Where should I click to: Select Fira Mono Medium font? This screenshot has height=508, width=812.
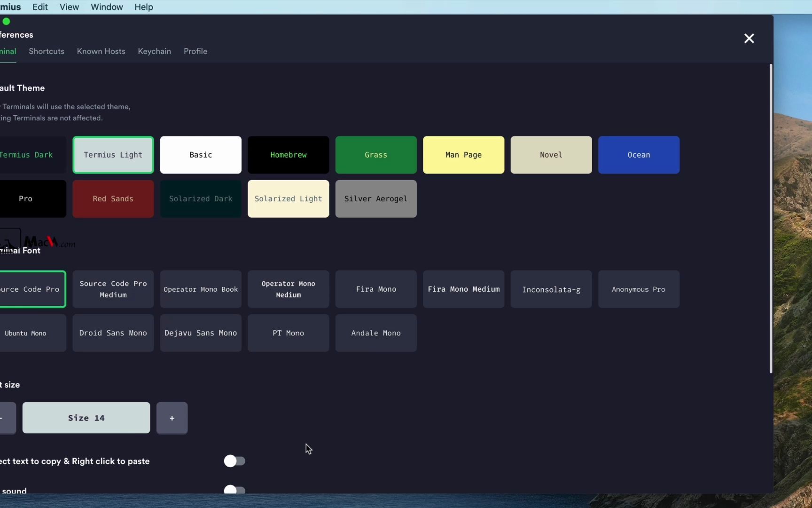[464, 289]
